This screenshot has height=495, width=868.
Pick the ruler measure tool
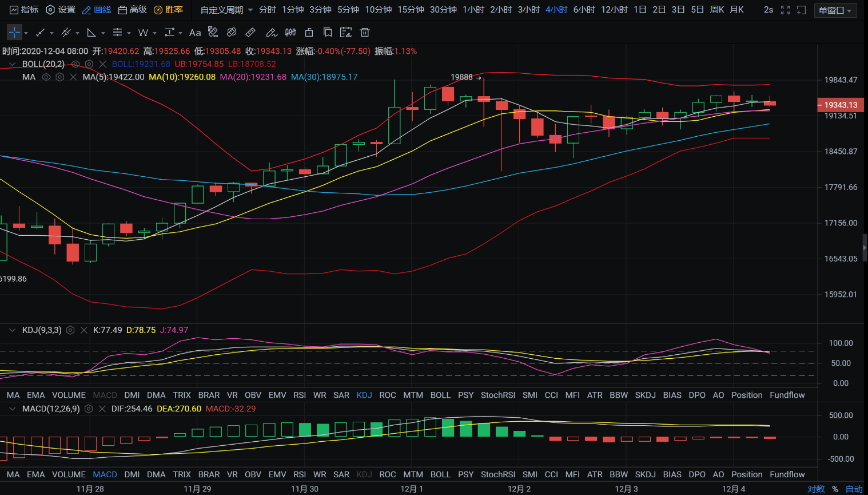[x=250, y=33]
